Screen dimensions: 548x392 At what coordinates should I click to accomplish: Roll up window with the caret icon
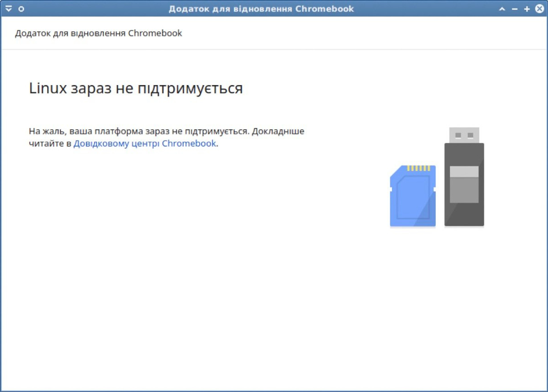pyautogui.click(x=502, y=9)
